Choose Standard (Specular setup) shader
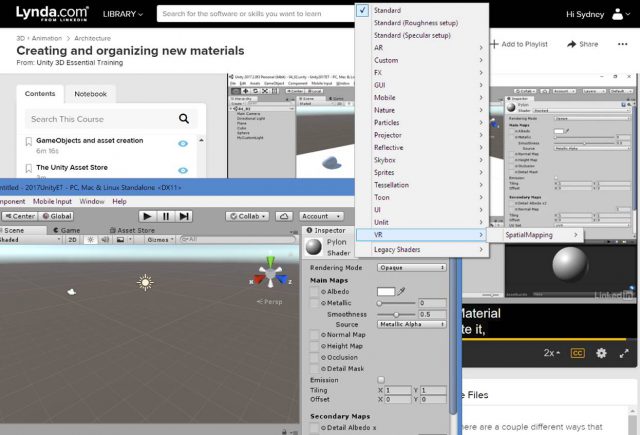This screenshot has width=640, height=435. tap(422, 36)
